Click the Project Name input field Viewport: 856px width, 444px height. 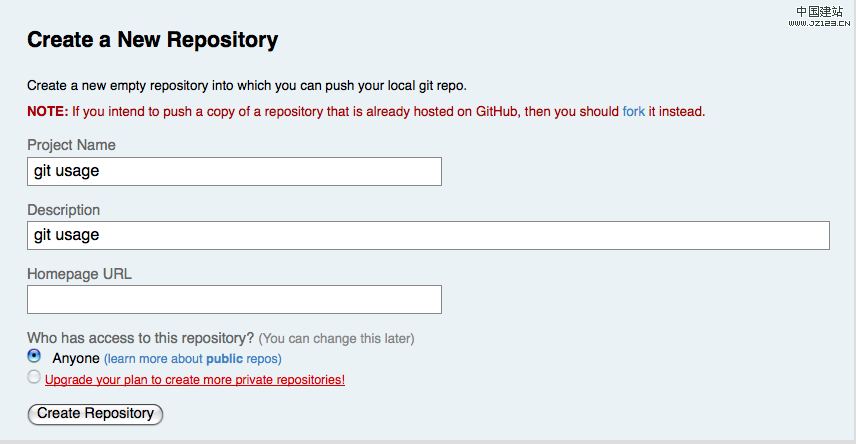click(x=234, y=171)
